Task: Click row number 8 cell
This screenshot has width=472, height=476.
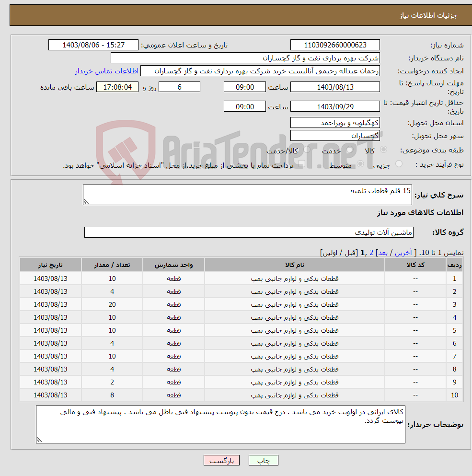Action: (454, 369)
